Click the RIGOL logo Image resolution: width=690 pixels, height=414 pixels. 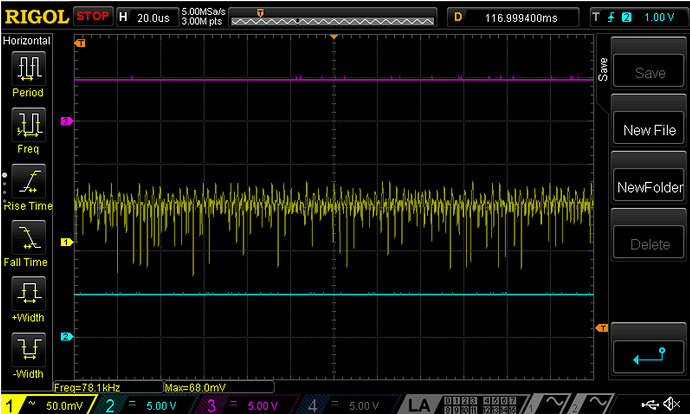coord(37,17)
